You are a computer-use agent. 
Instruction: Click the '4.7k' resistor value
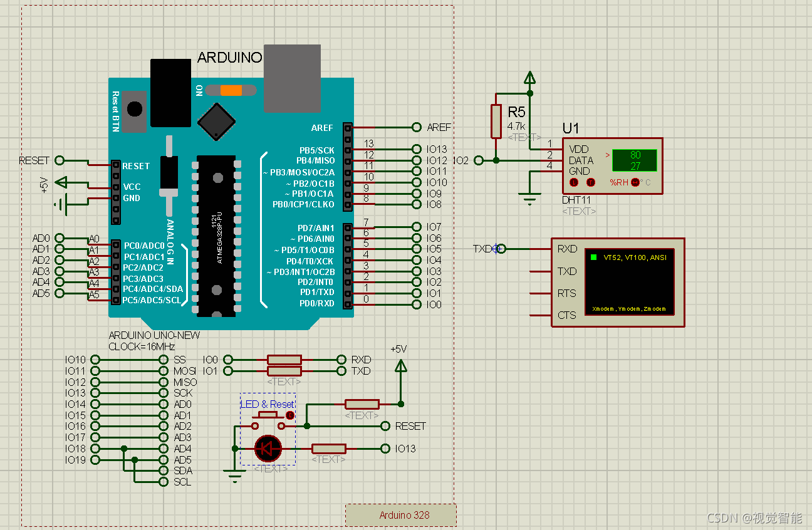pos(517,126)
